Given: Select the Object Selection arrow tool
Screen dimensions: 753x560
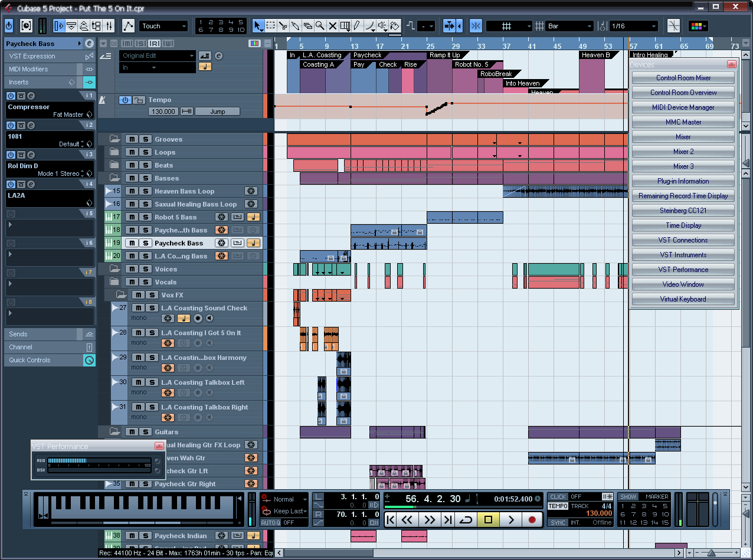Looking at the screenshot, I should [258, 26].
